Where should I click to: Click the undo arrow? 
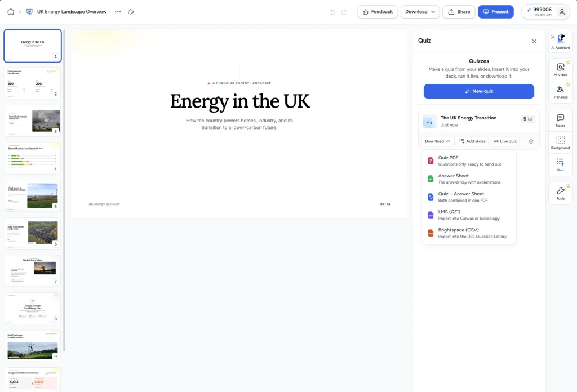pos(332,12)
